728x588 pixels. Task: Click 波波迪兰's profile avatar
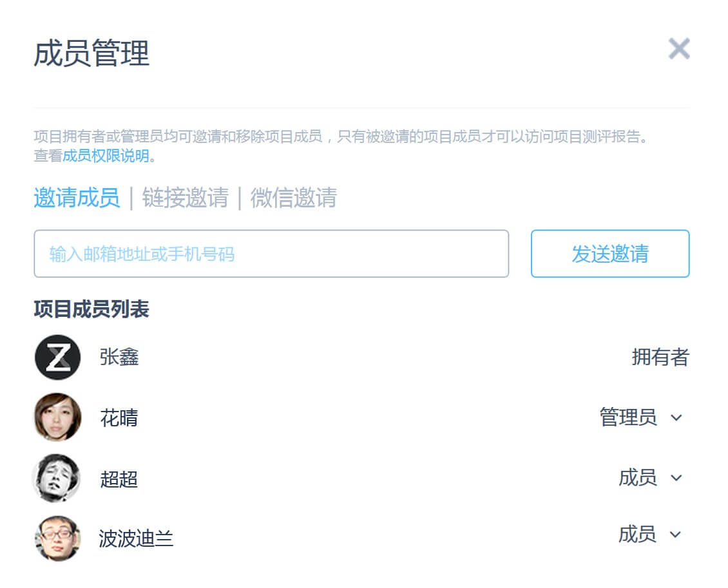(57, 538)
